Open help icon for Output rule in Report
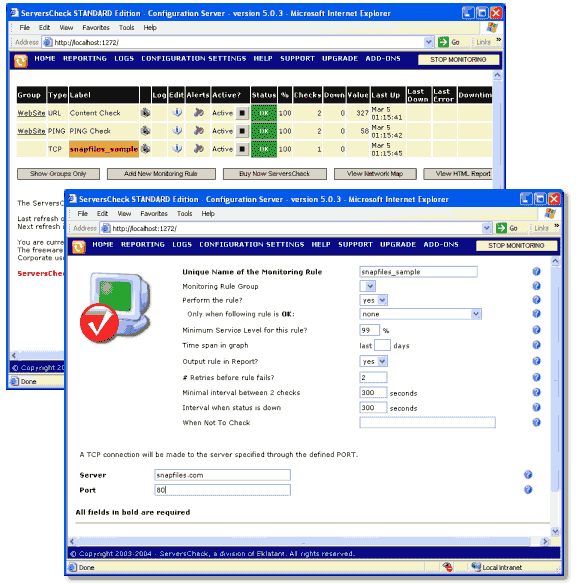The height and width of the screenshot is (584, 578). tap(536, 361)
